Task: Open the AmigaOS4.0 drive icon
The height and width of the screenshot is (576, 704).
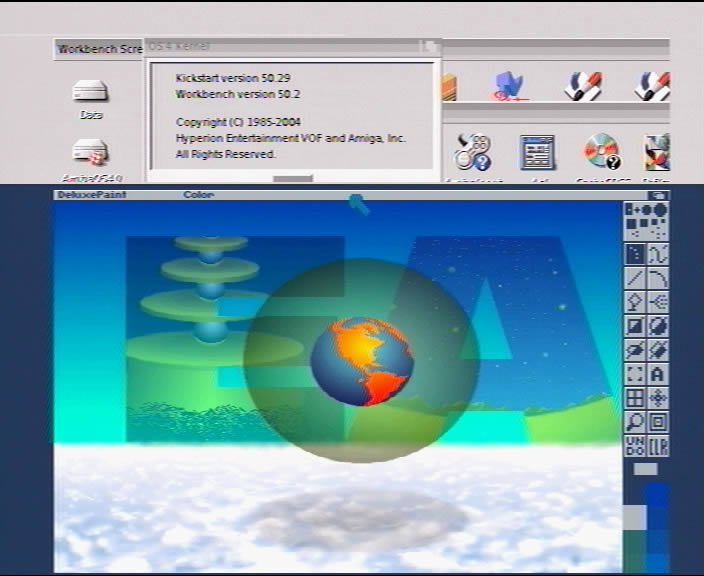Action: coord(92,160)
